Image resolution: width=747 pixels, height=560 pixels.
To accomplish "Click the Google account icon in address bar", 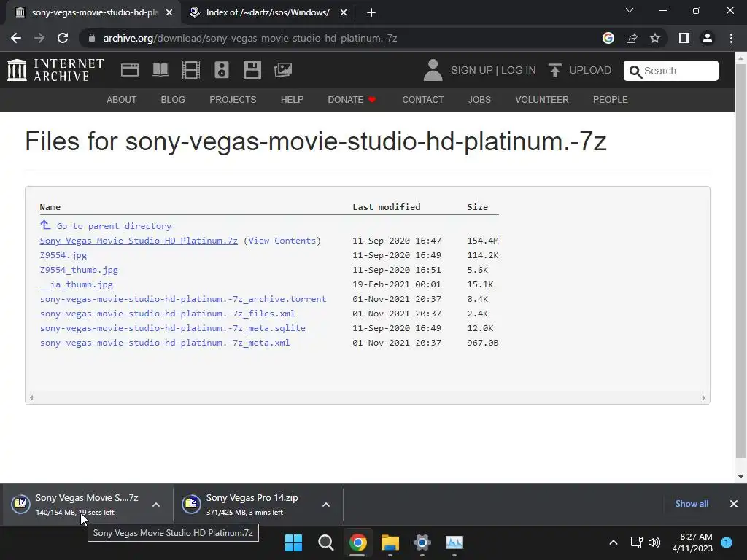I will coord(608,38).
